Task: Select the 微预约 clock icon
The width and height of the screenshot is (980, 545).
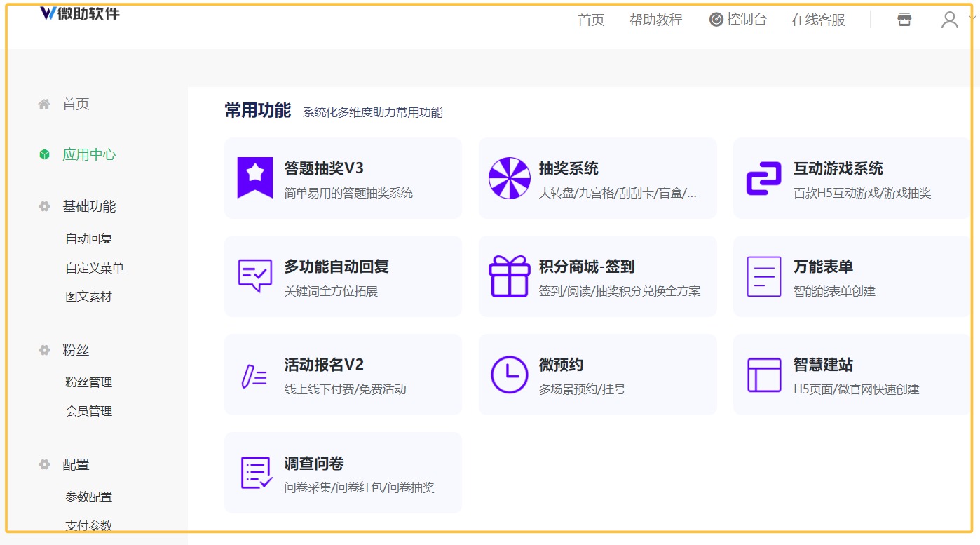Action: 509,375
